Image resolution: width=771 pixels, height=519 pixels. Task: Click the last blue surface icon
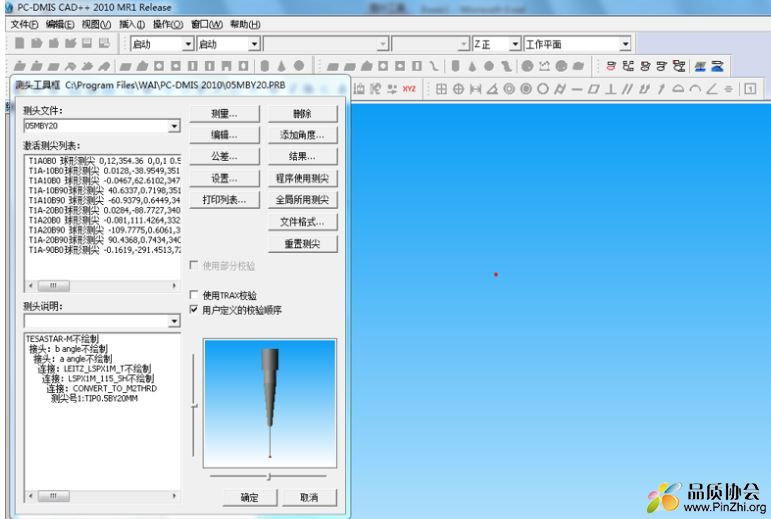717,66
